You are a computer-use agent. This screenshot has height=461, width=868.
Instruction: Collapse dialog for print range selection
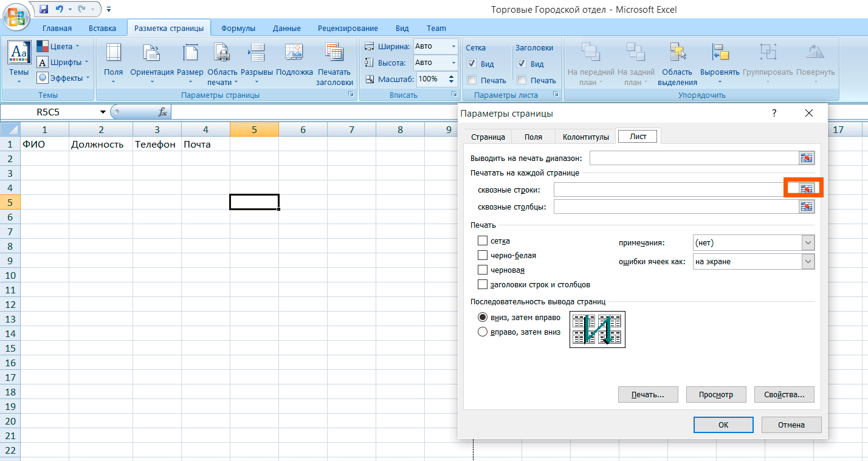pos(807,158)
